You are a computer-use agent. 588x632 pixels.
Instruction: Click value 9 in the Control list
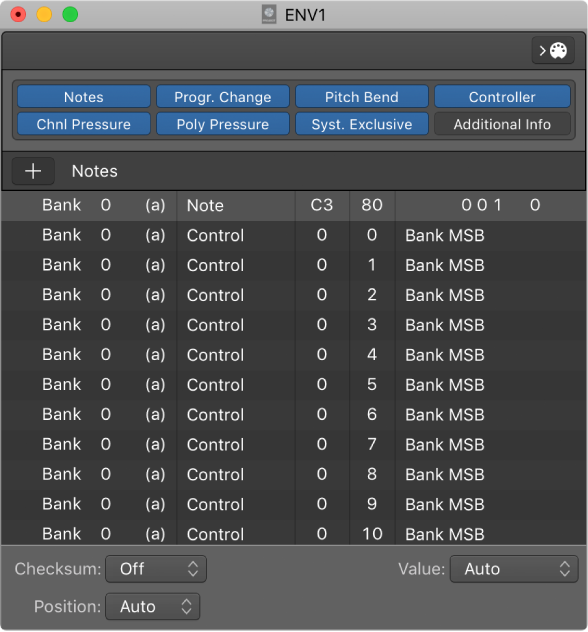click(x=372, y=504)
